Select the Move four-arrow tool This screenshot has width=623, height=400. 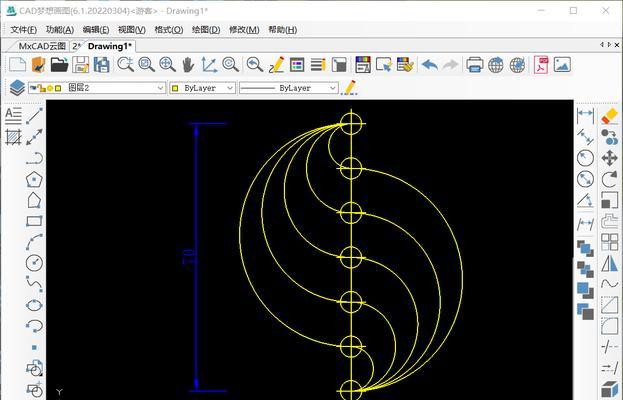point(609,158)
